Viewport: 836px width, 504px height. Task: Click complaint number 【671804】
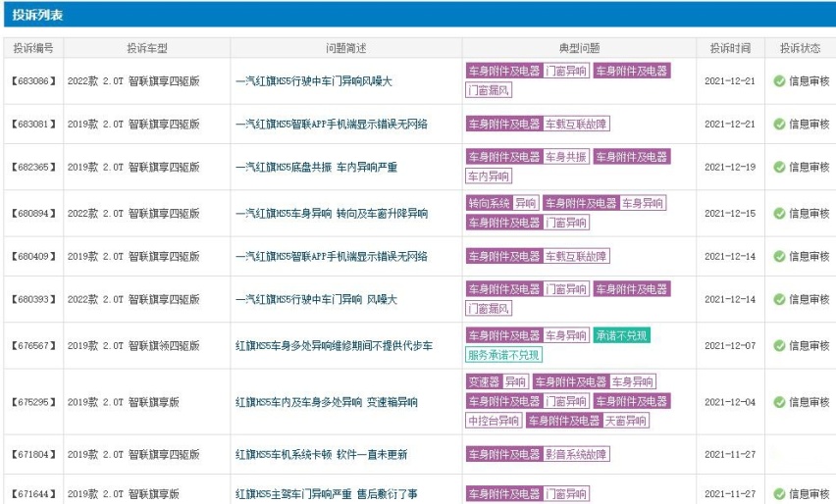[33, 454]
